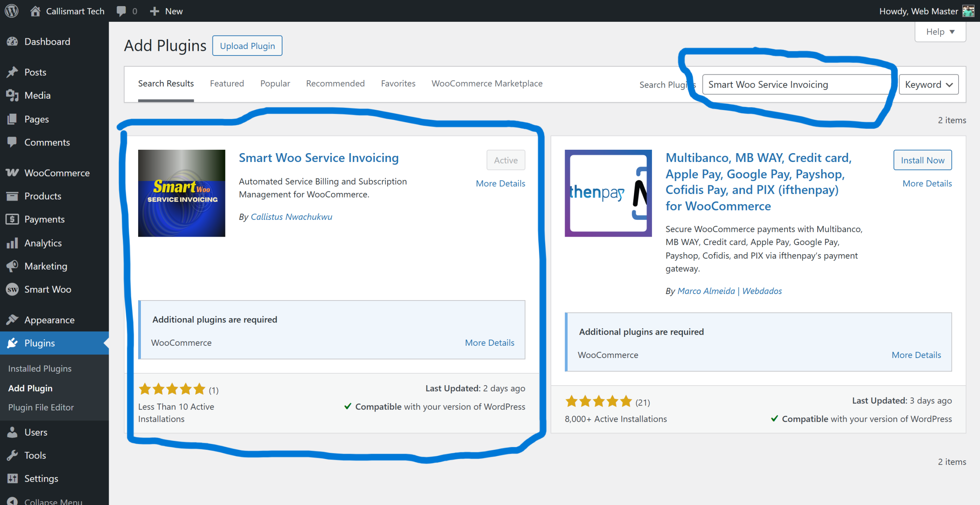980x505 pixels.
Task: Click the Web Master avatar image
Action: [x=968, y=11]
